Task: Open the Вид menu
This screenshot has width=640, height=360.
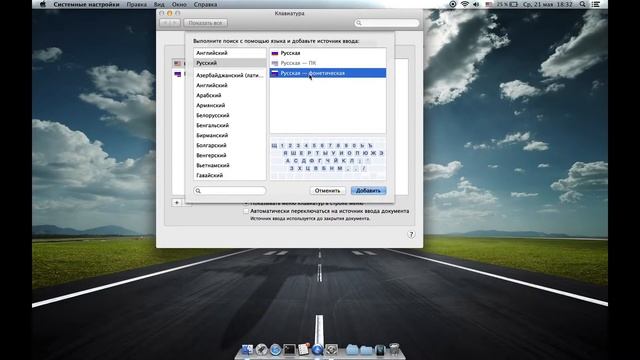Action: (159, 4)
